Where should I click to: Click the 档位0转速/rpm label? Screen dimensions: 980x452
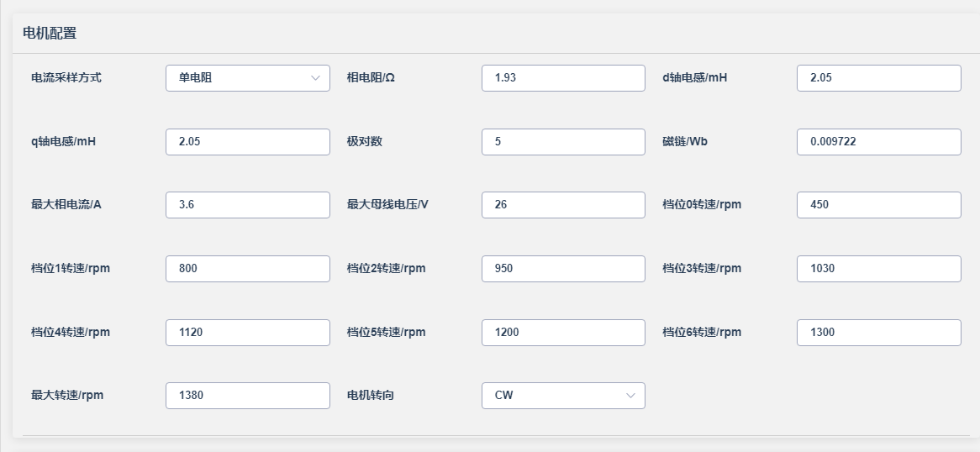click(702, 205)
